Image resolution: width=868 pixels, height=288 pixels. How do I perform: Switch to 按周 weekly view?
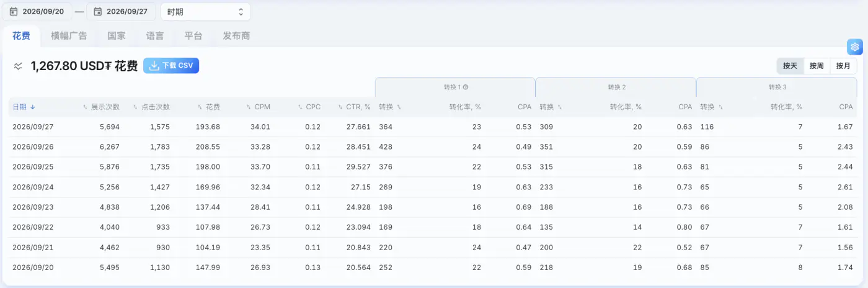click(x=817, y=66)
